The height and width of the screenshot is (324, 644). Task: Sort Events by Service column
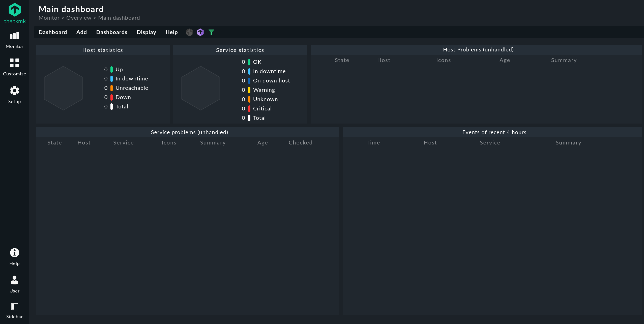(490, 143)
